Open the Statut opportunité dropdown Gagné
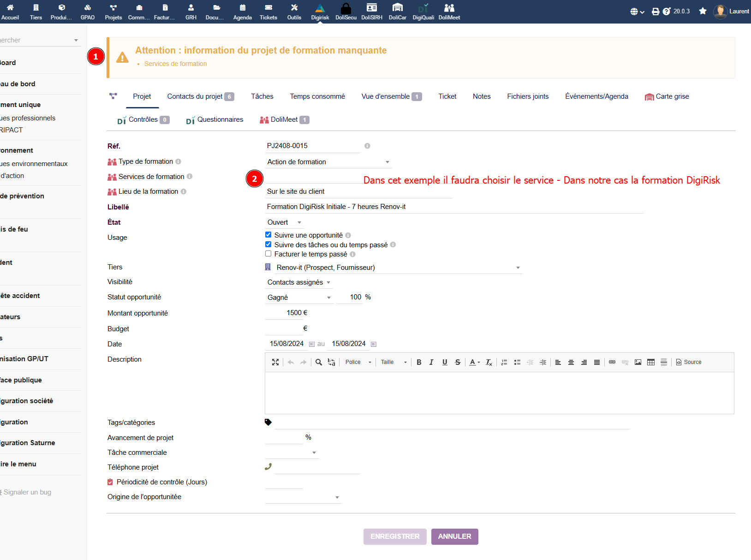Viewport: 751px width, 560px height. tap(299, 298)
